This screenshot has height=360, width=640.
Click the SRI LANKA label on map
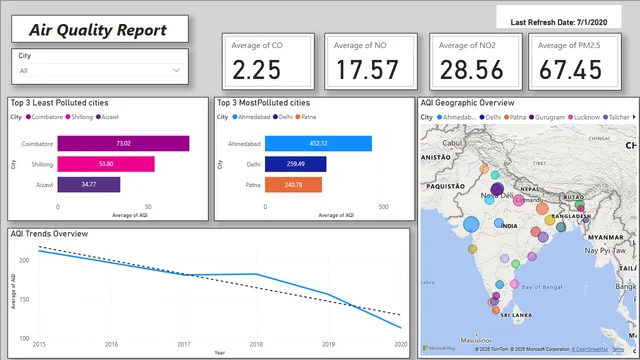(x=516, y=315)
